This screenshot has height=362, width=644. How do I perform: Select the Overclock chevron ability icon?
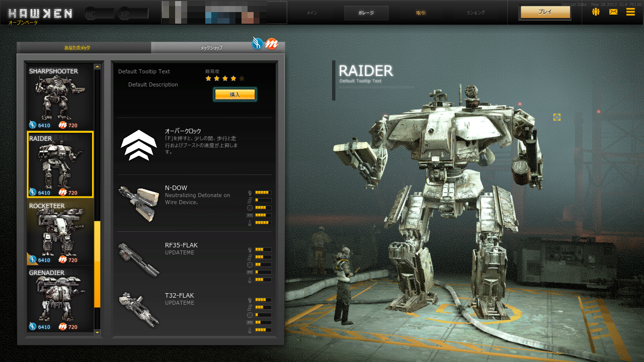click(139, 145)
